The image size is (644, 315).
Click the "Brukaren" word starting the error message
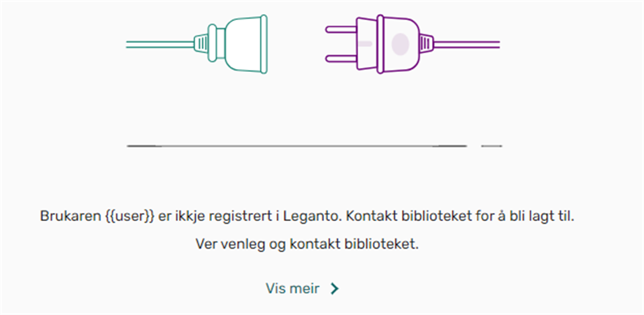69,218
